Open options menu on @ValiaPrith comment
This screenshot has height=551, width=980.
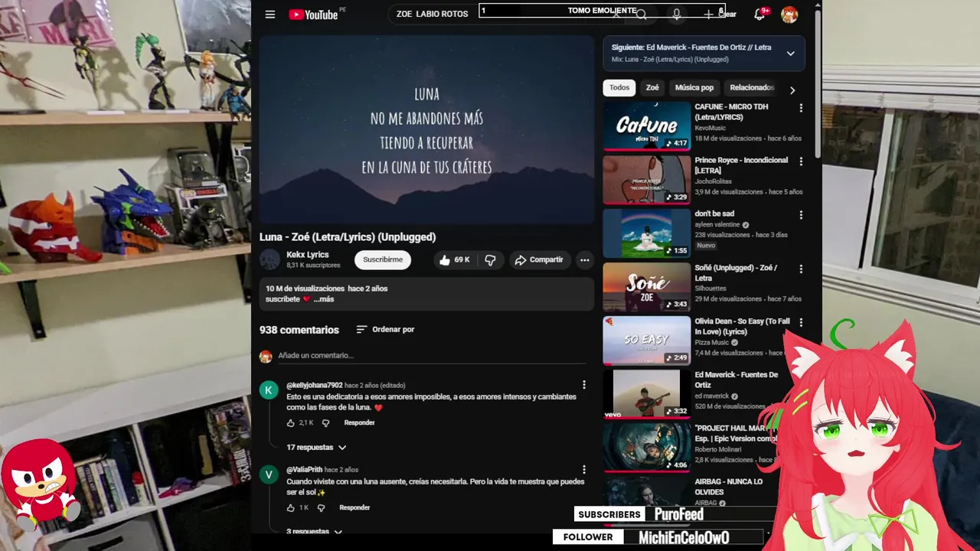(x=583, y=470)
